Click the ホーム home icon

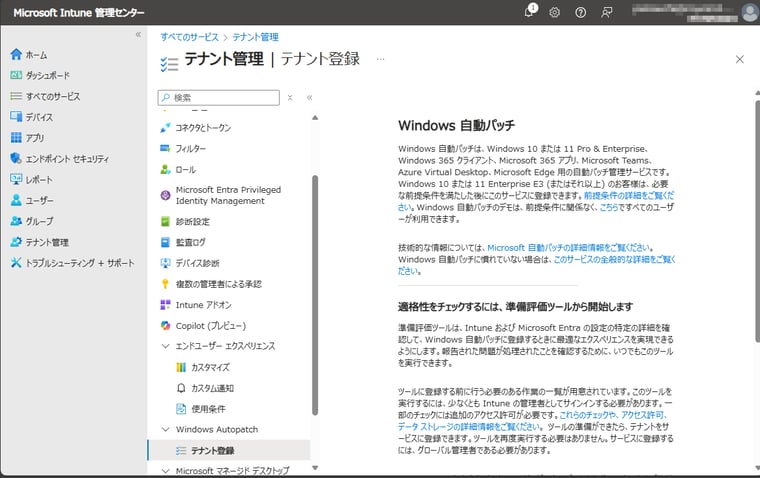point(16,54)
